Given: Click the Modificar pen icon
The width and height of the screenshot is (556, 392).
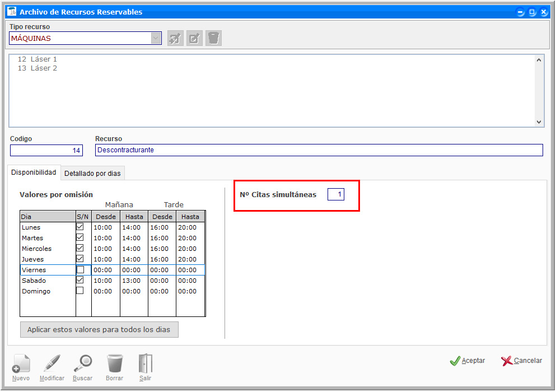Looking at the screenshot, I should tap(52, 363).
